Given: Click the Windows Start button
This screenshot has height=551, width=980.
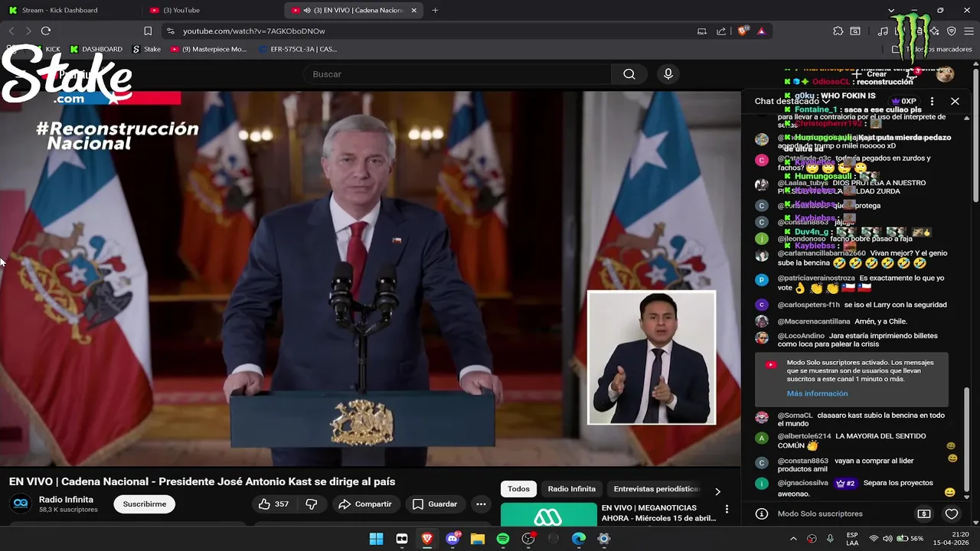Looking at the screenshot, I should (x=377, y=539).
